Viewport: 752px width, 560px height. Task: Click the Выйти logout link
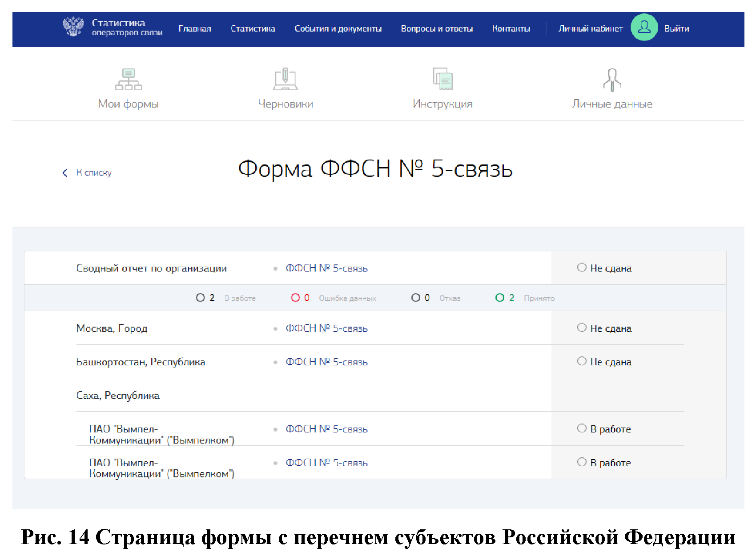(x=676, y=29)
